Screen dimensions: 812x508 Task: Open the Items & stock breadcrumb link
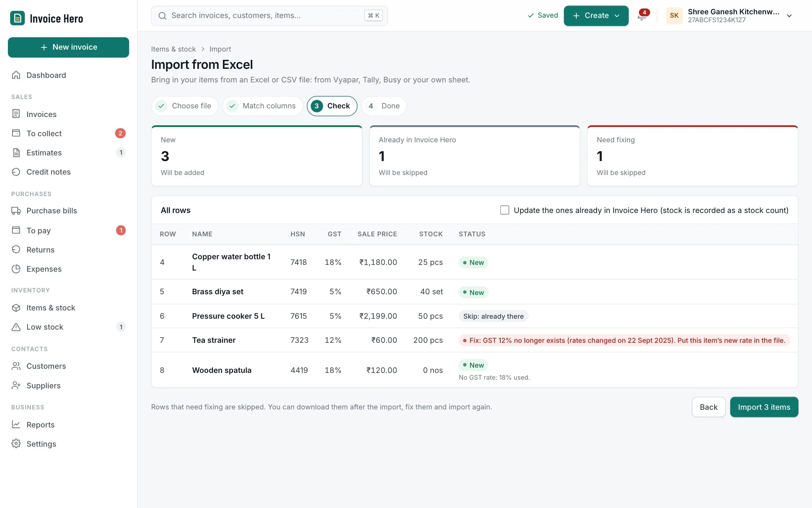click(173, 49)
